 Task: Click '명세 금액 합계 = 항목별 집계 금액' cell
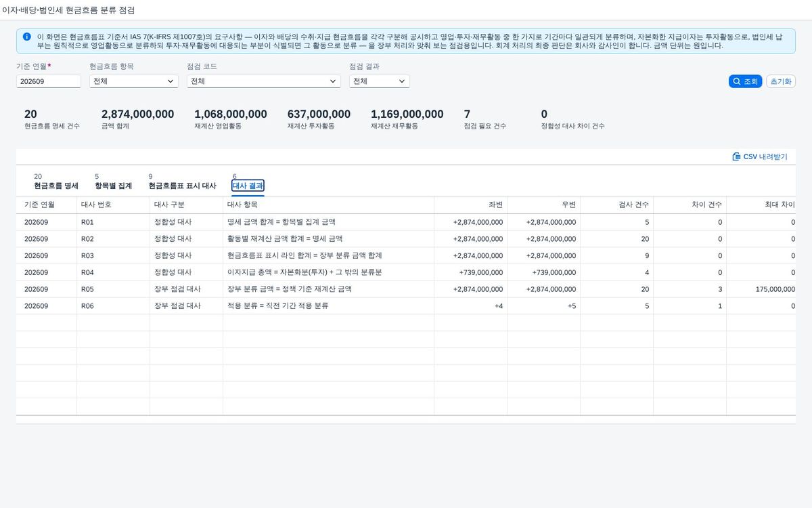point(329,222)
